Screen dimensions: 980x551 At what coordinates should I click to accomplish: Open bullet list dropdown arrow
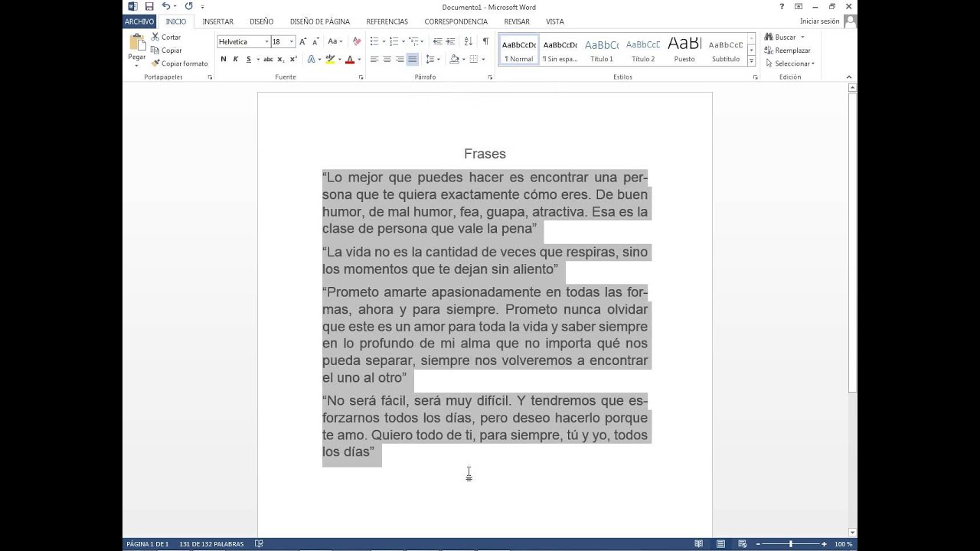tap(383, 41)
